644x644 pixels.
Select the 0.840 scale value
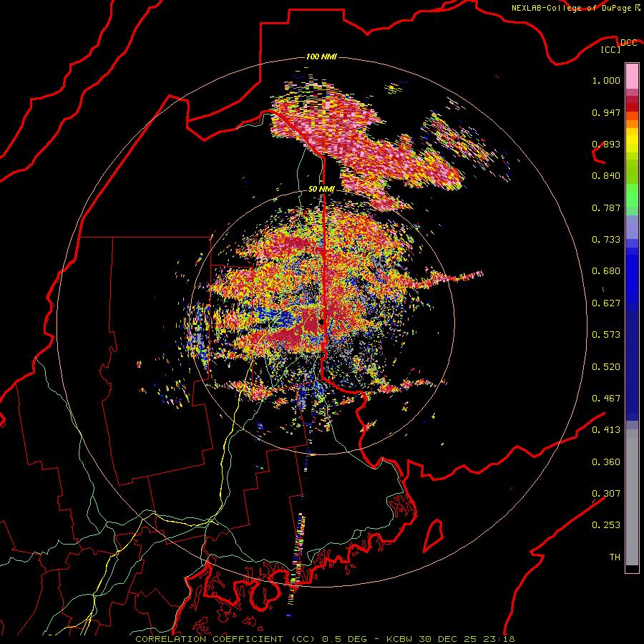click(606, 176)
